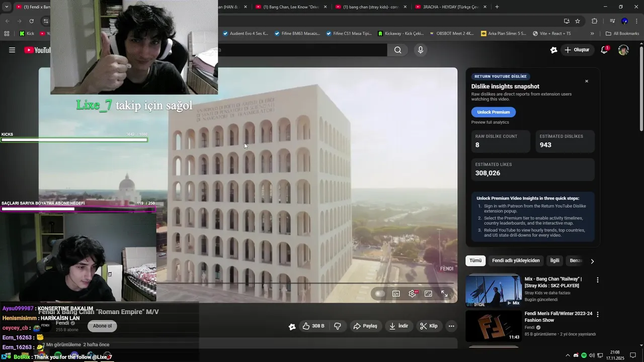Viewport: 644px width, 362px height.
Task: Open the Preview full analytics link
Action: coord(490,122)
